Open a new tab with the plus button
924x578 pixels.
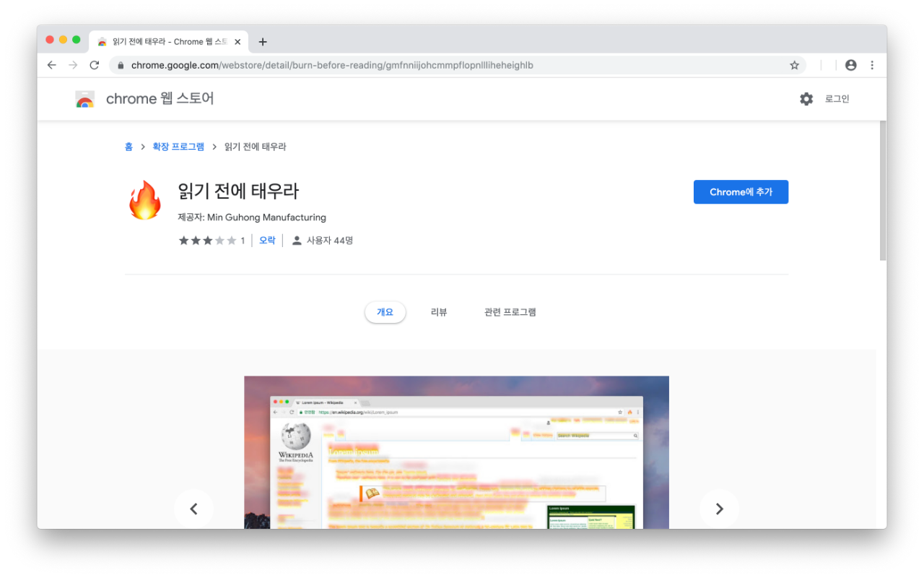click(263, 42)
